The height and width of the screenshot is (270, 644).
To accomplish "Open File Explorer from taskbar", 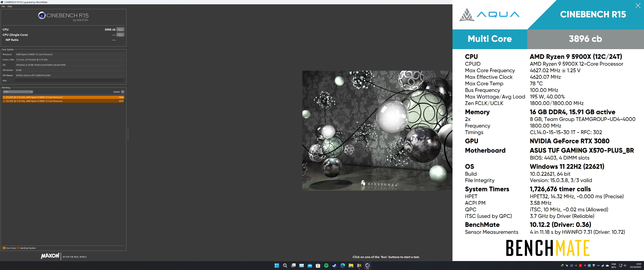I will pyautogui.click(x=351, y=266).
